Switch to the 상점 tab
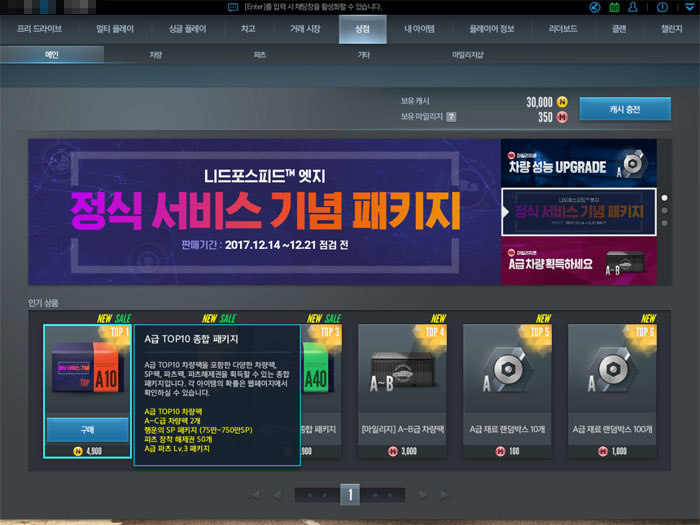Viewport: 700px width, 525px height. click(x=362, y=30)
